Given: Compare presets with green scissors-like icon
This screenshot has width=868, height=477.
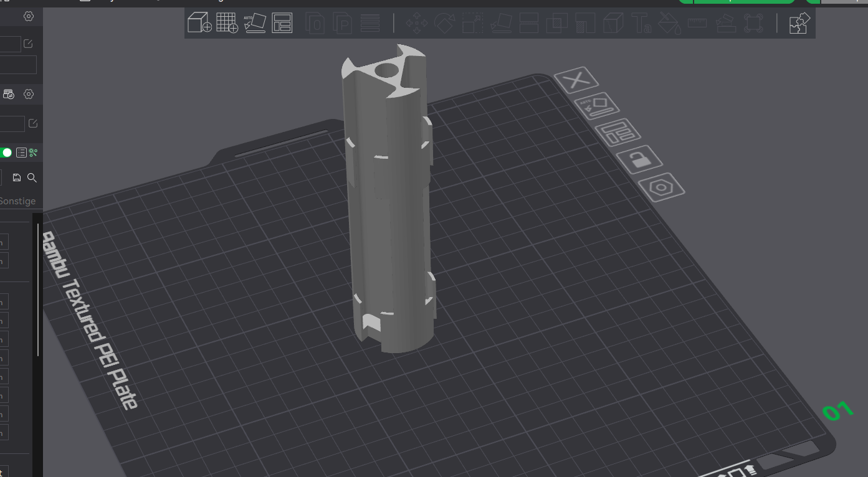Looking at the screenshot, I should (x=34, y=153).
